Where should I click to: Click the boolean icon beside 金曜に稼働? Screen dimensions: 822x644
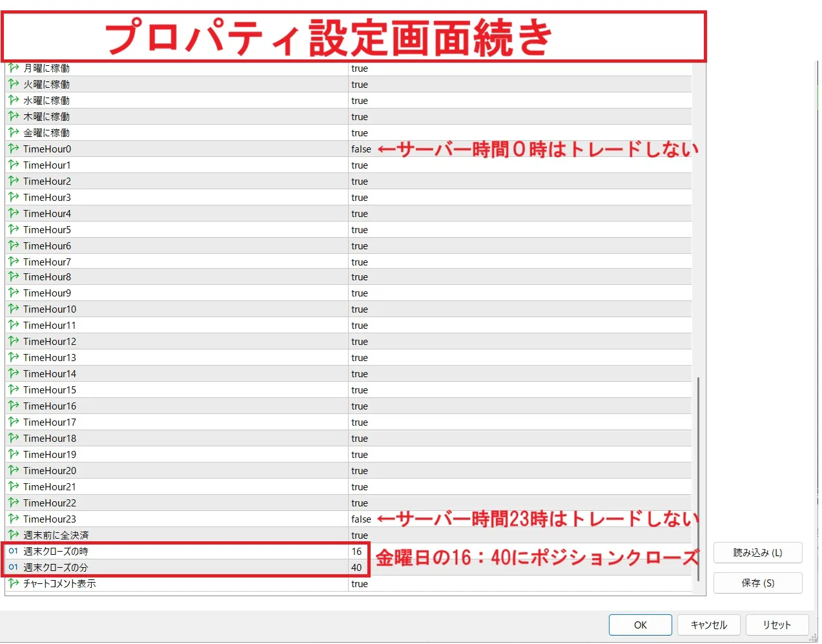click(14, 132)
